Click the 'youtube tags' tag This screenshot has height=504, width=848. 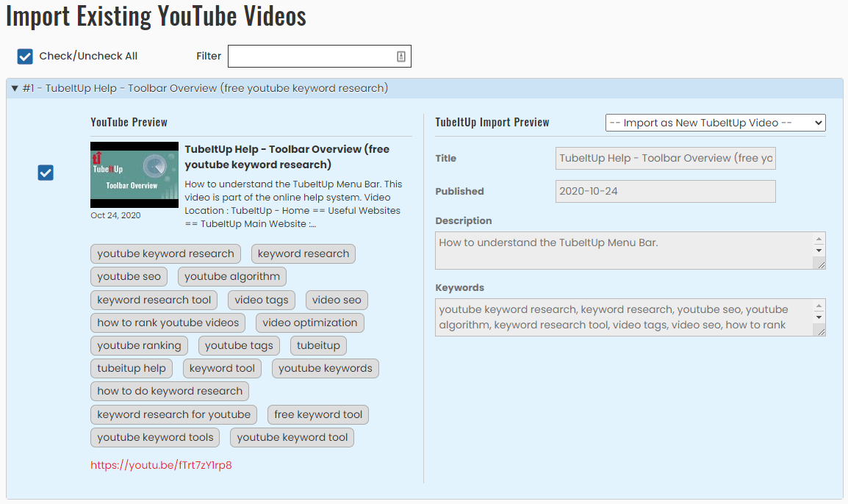[x=239, y=345]
